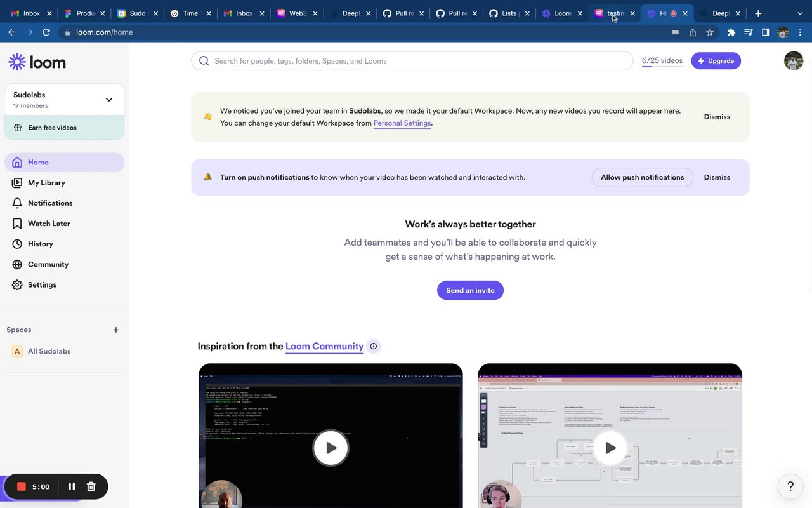Screen dimensions: 812x508
Task: Click the 17 members text
Action: (x=30, y=105)
